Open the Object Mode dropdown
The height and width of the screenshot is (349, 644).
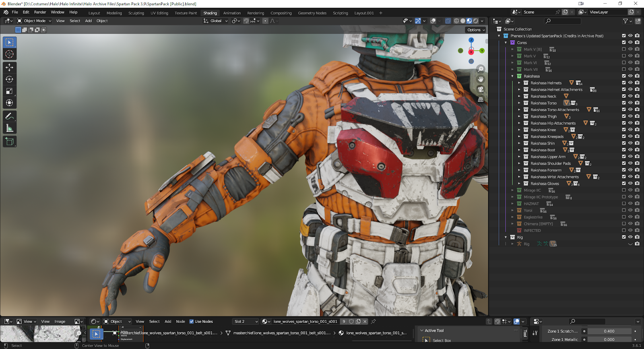point(35,21)
